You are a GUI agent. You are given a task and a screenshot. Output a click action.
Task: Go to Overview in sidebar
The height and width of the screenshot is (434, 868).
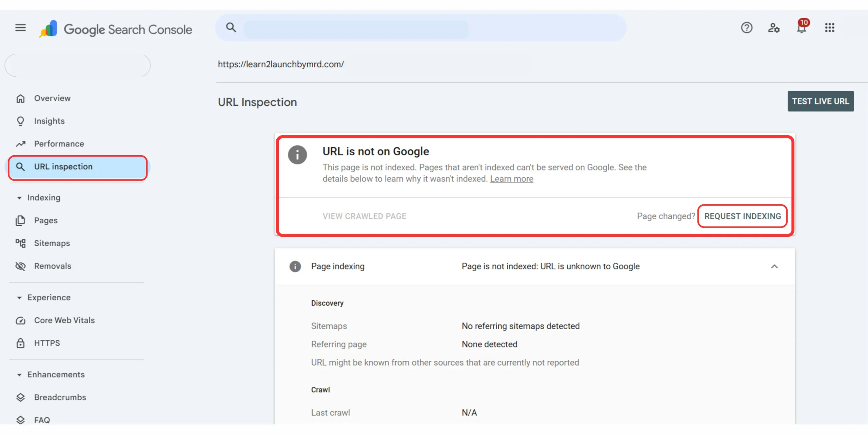click(x=78, y=98)
